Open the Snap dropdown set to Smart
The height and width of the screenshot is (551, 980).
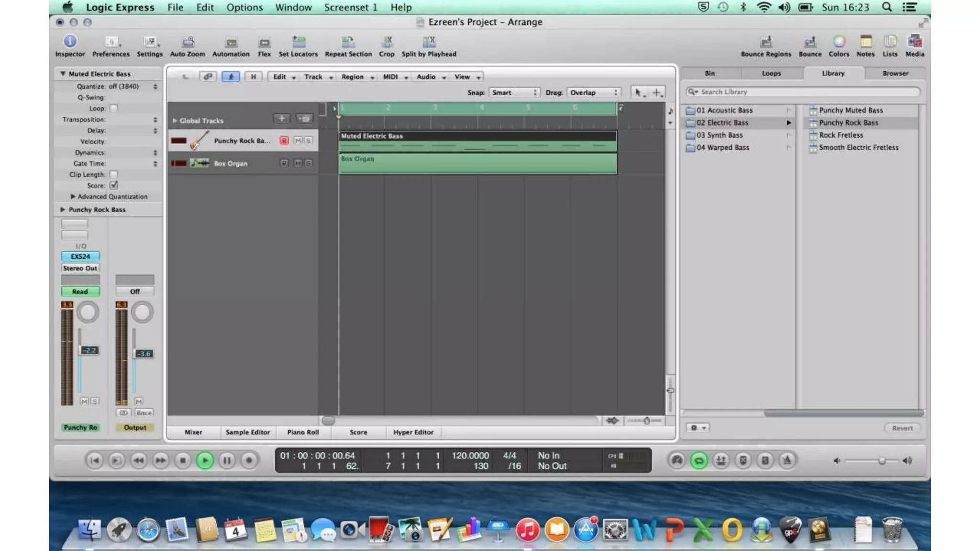(x=514, y=93)
